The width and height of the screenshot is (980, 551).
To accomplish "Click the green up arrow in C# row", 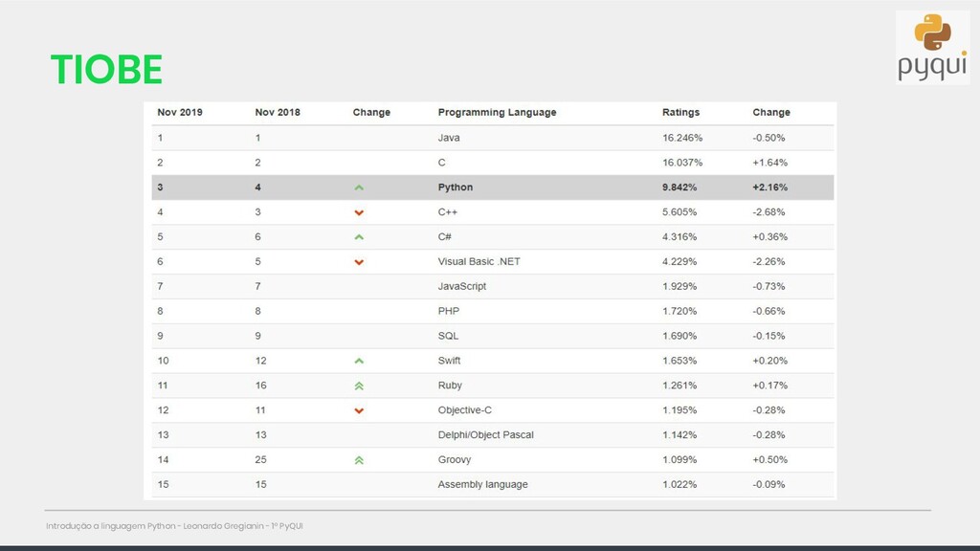I will pos(359,237).
